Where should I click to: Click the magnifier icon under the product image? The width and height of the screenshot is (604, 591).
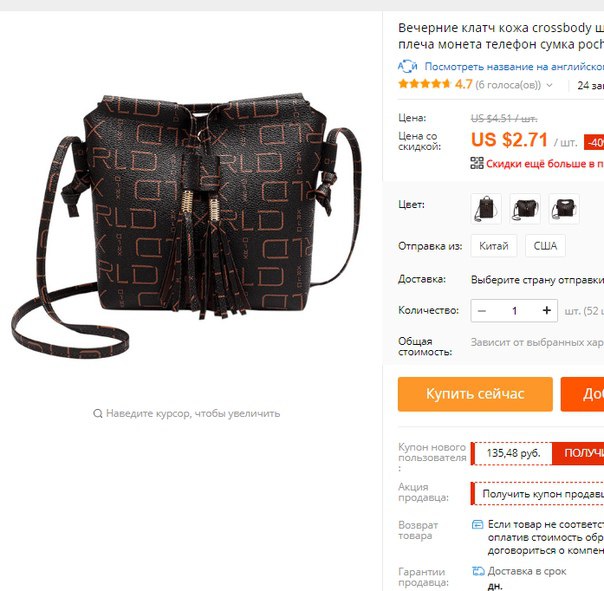coord(97,413)
